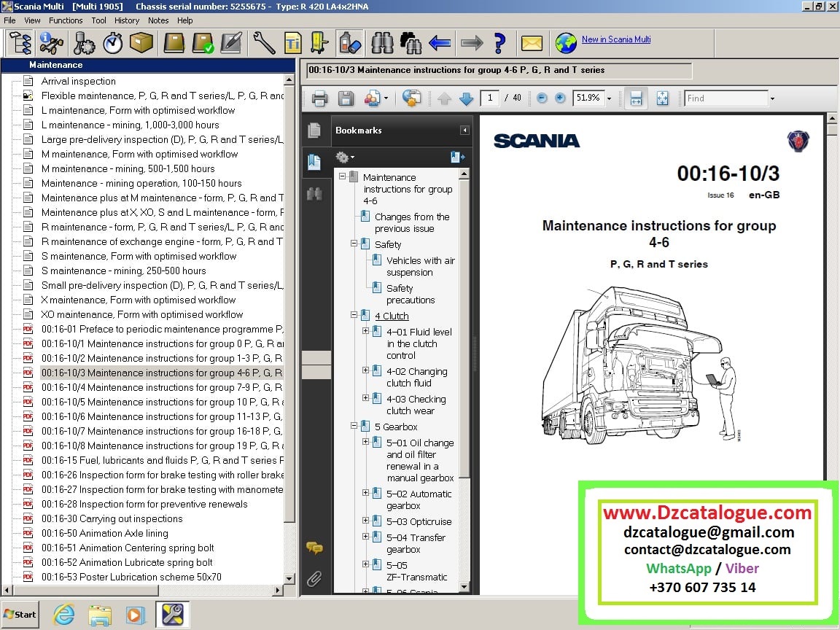Click the Windows Start button

click(20, 615)
